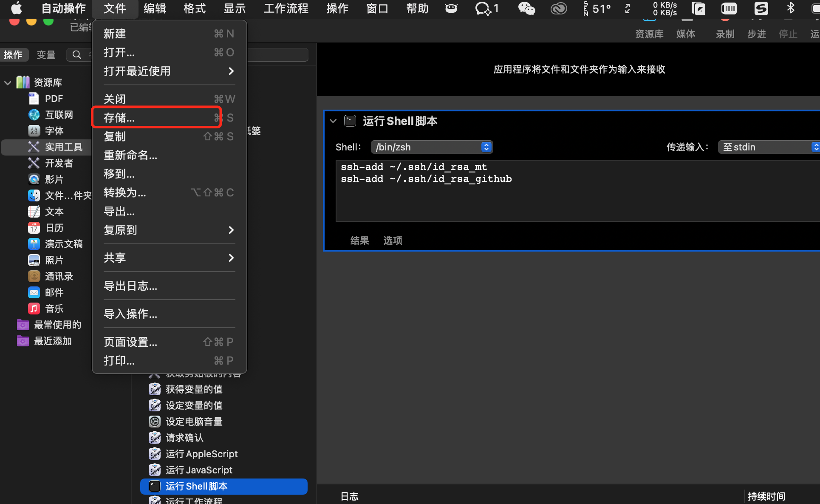Select the 日历 calendar icon
Screen dimensions: 820x504
tap(34, 228)
